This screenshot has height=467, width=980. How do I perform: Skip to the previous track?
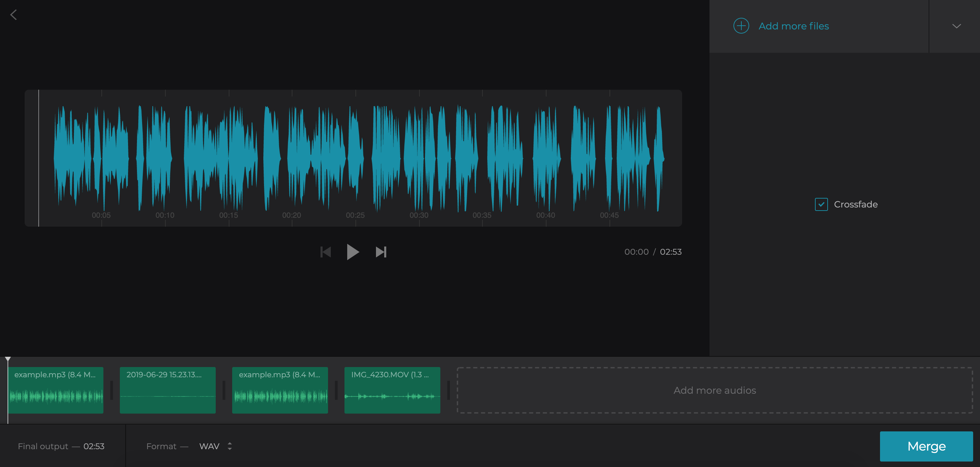point(325,251)
